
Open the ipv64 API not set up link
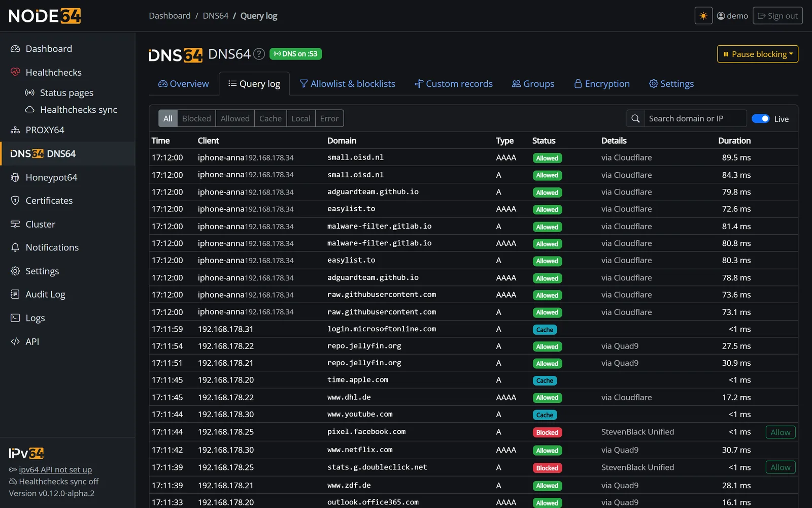(55, 469)
